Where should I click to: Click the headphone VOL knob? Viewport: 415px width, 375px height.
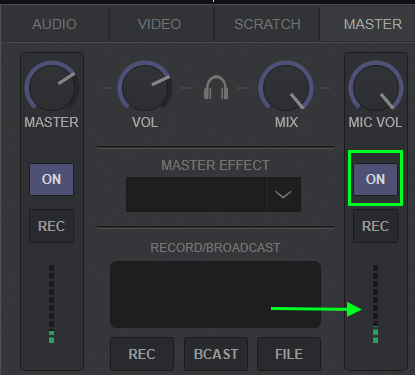(x=145, y=86)
